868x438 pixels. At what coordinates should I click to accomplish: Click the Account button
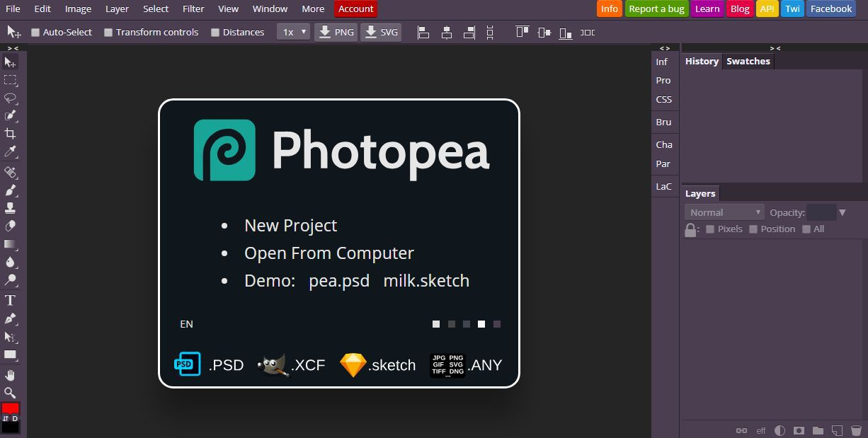[355, 9]
